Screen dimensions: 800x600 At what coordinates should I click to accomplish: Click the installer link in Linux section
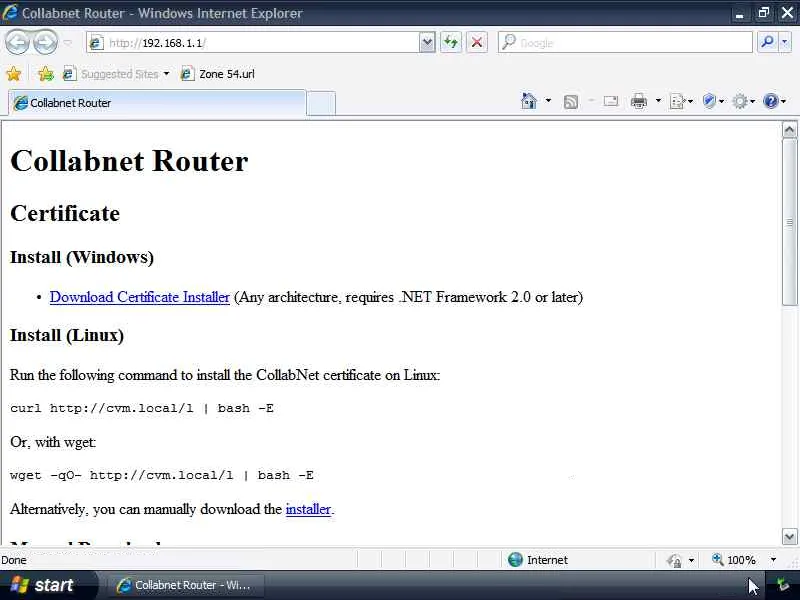tap(308, 509)
